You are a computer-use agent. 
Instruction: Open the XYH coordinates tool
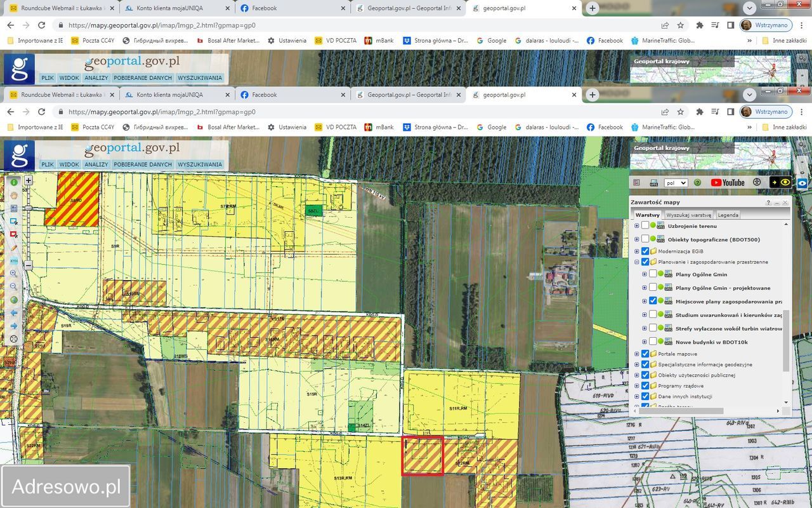pos(13,261)
